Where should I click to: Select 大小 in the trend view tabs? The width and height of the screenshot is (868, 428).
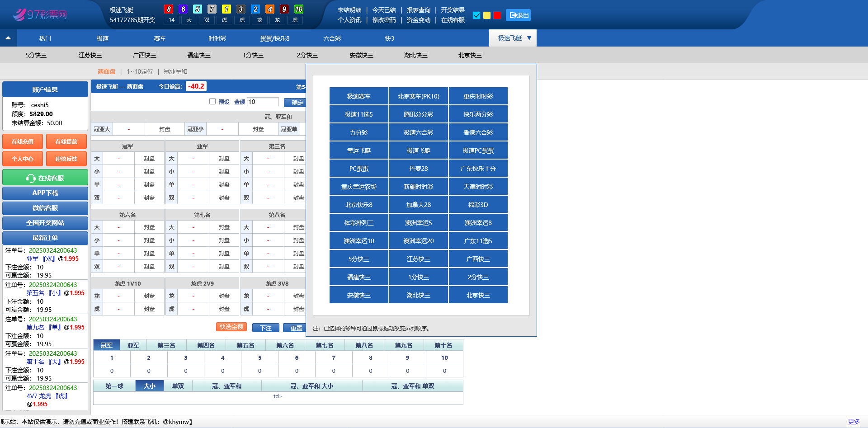pos(149,386)
